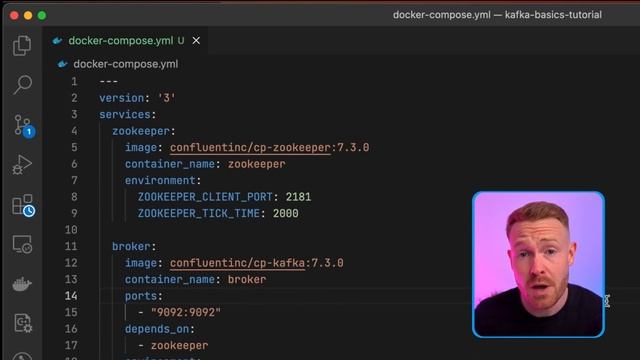Click the "9092:9092" port mapping

[x=186, y=313]
